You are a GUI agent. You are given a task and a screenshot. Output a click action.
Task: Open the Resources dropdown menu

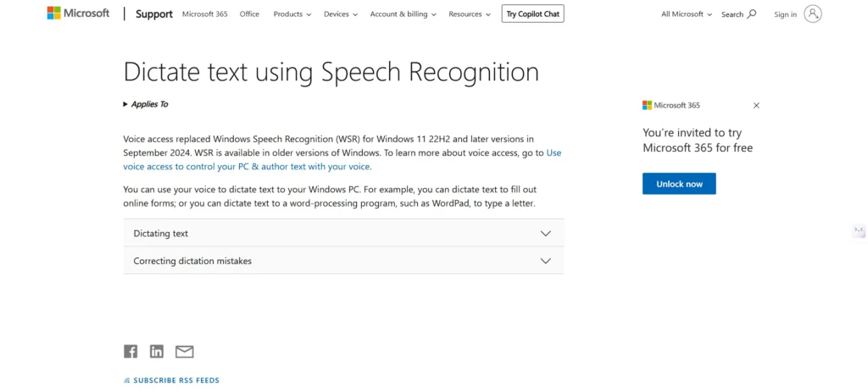[x=470, y=14]
